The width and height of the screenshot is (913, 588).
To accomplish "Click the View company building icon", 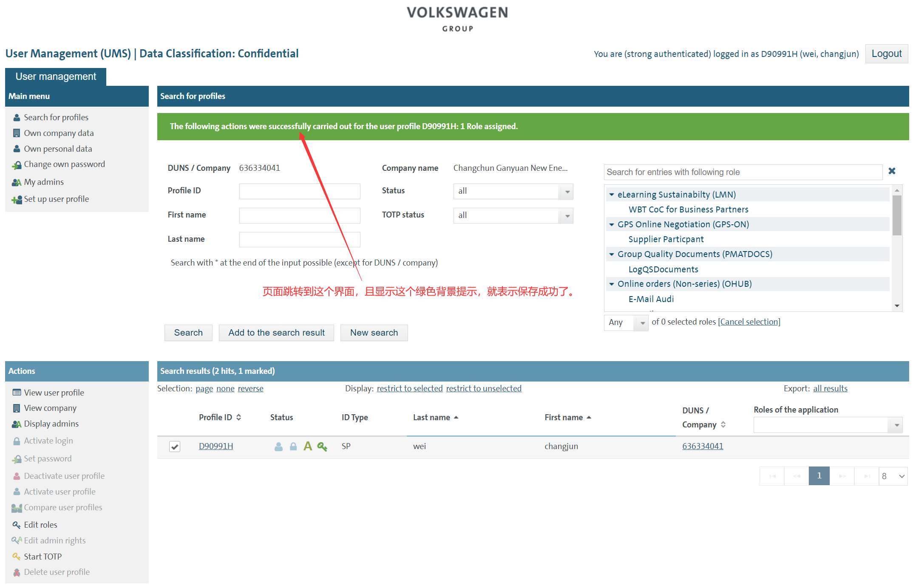I will [17, 408].
